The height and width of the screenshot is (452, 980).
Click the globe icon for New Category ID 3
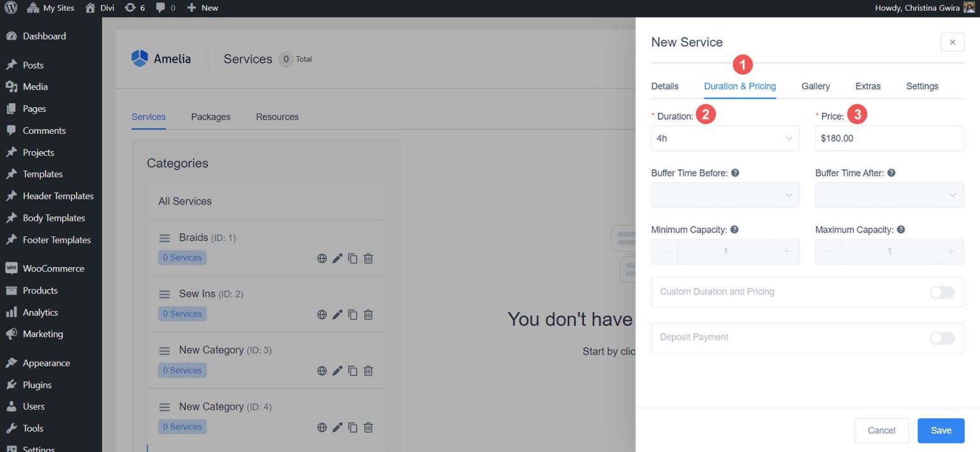click(x=322, y=370)
